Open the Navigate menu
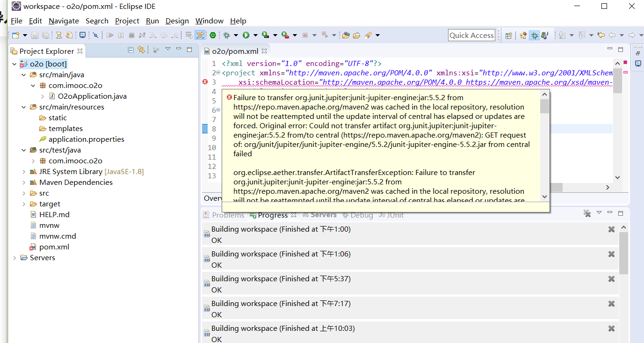Viewport: 644px width, 343px height. point(64,21)
